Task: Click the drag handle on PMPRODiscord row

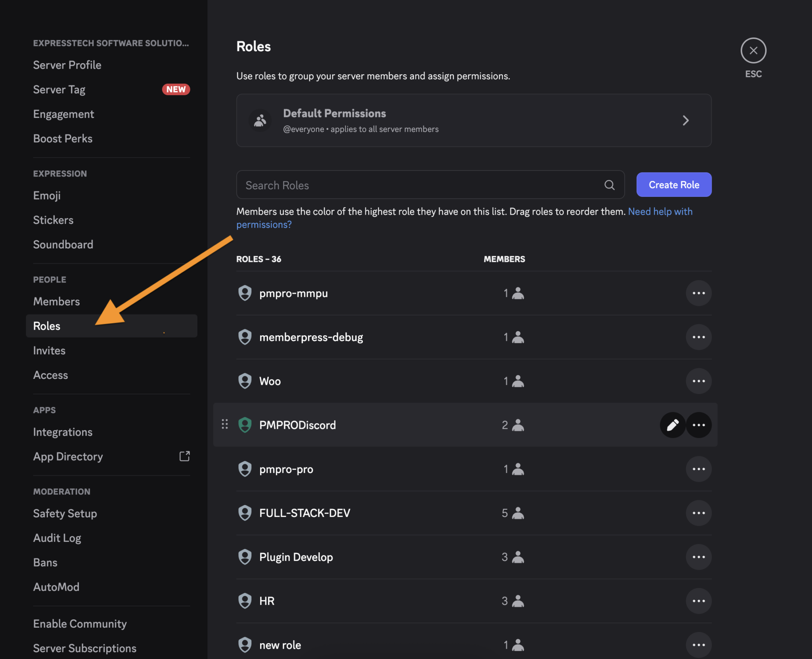Action: (x=225, y=424)
